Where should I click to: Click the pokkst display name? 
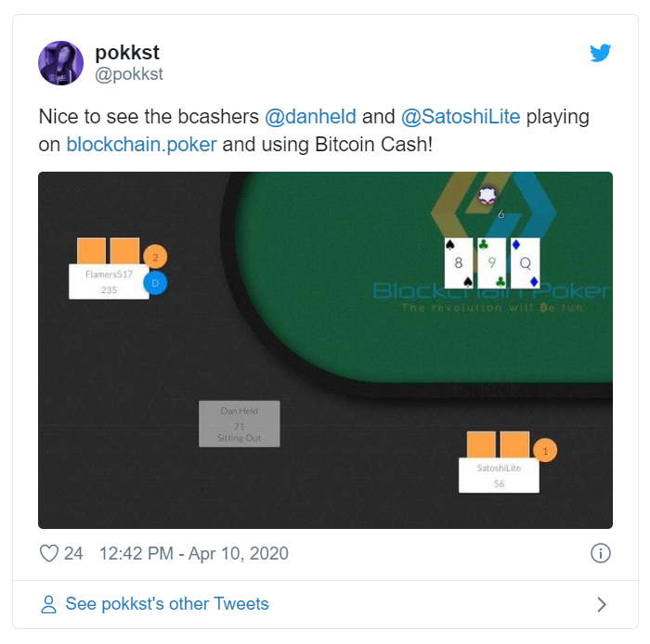coord(127,53)
